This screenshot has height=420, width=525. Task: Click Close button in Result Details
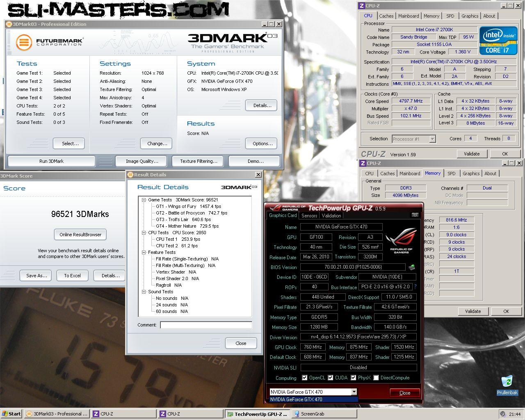point(241,343)
